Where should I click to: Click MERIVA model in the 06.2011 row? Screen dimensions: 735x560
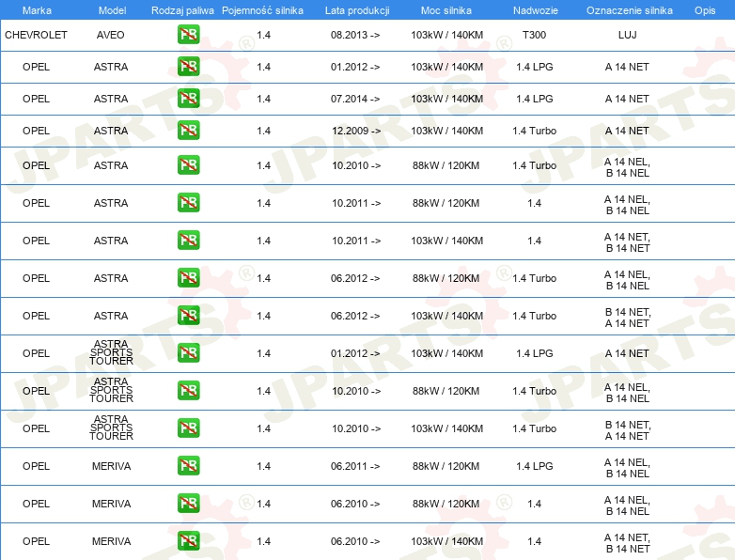pos(111,466)
